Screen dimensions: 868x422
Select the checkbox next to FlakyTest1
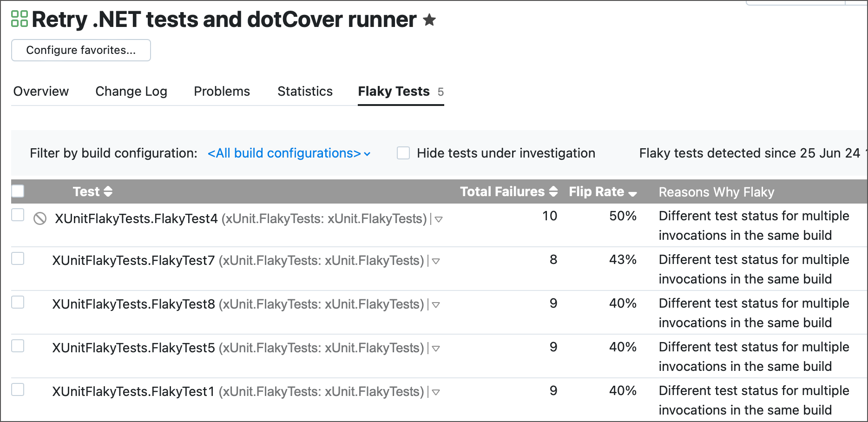(18, 389)
